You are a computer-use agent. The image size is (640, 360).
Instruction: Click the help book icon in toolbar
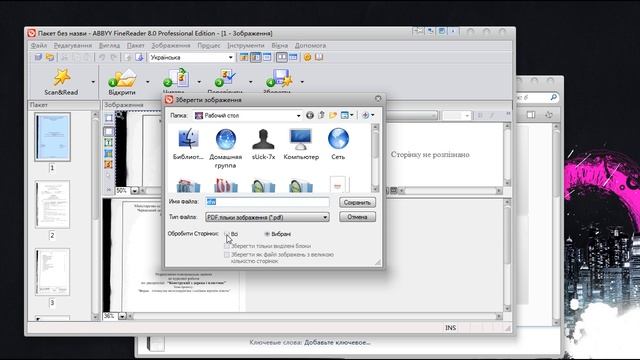[x=319, y=58]
